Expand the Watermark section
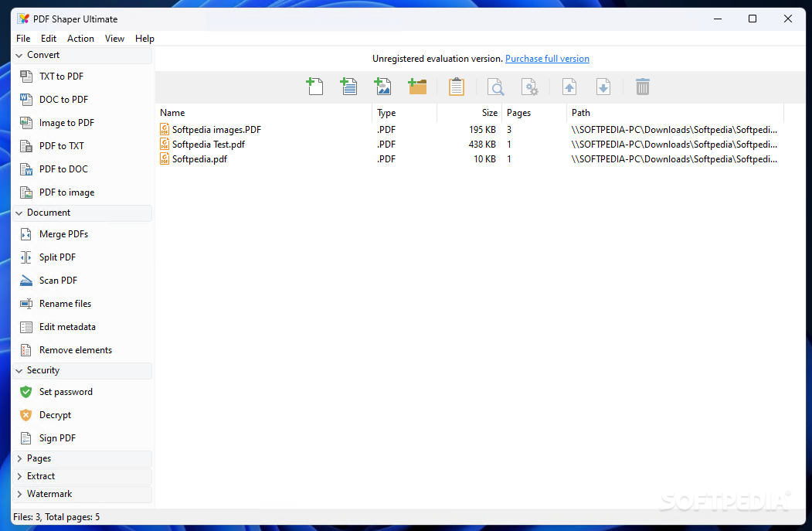Image resolution: width=812 pixels, height=531 pixels. [x=82, y=494]
